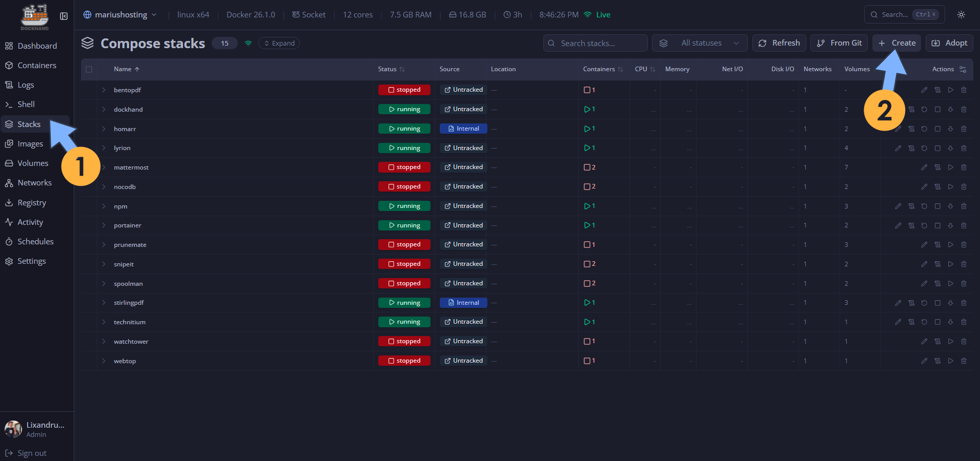Deploy a stack with From Git
Screen dimensions: 980x461
point(839,43)
